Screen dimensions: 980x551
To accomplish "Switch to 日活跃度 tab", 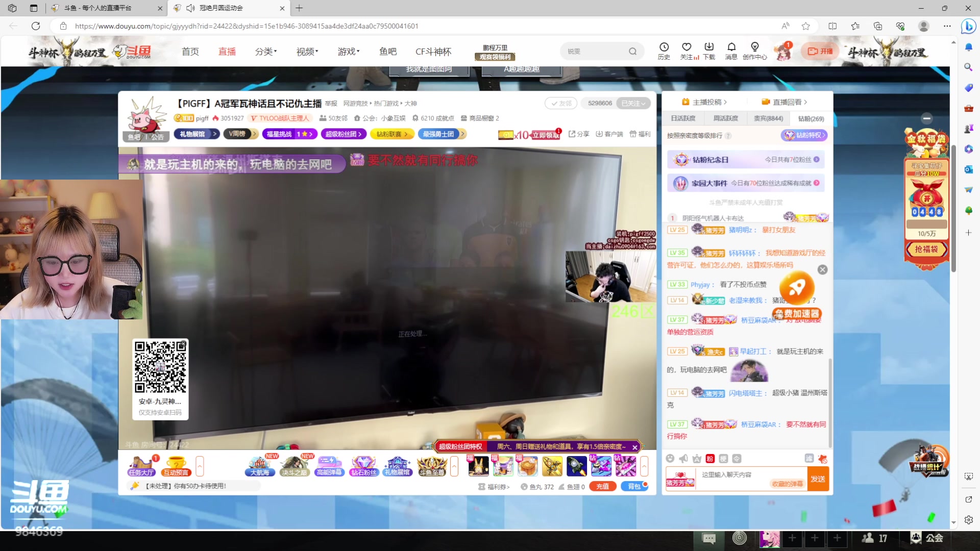I will click(x=683, y=118).
